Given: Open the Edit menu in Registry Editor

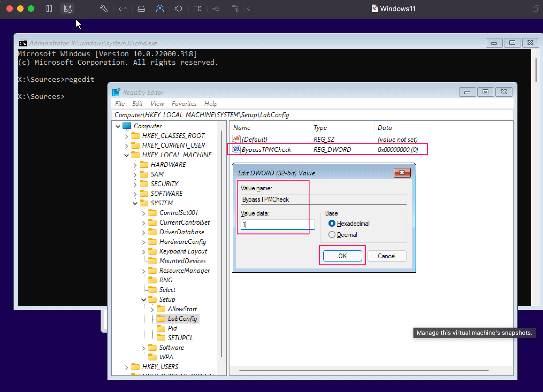Looking at the screenshot, I should pos(137,103).
